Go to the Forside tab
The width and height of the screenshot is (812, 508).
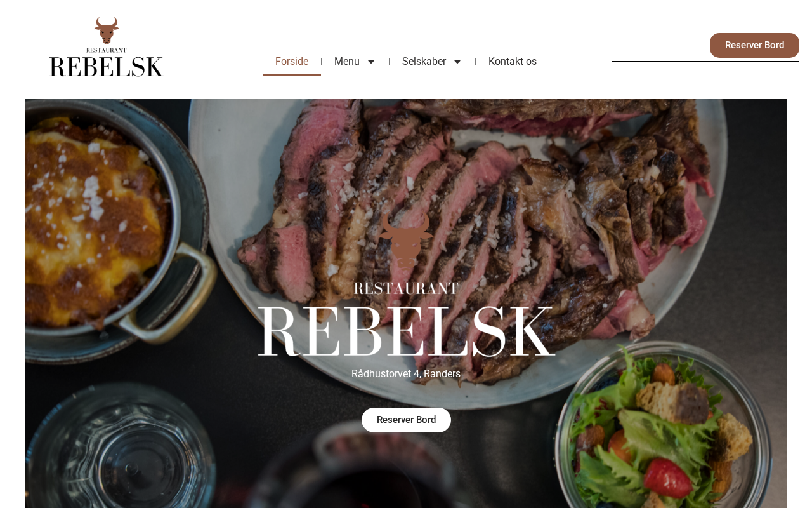point(292,62)
